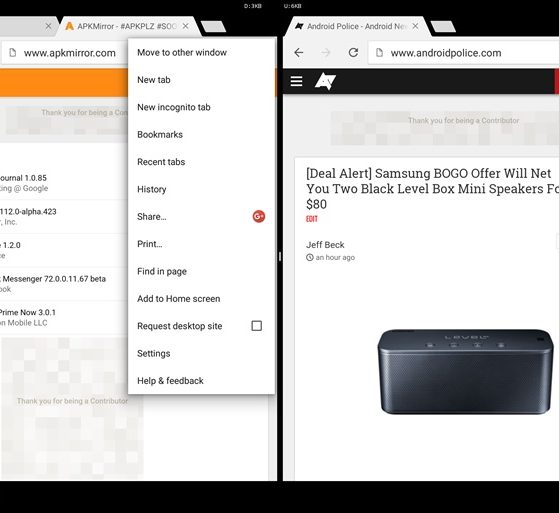Click the Android Police logo
559x513 pixels.
(x=325, y=82)
